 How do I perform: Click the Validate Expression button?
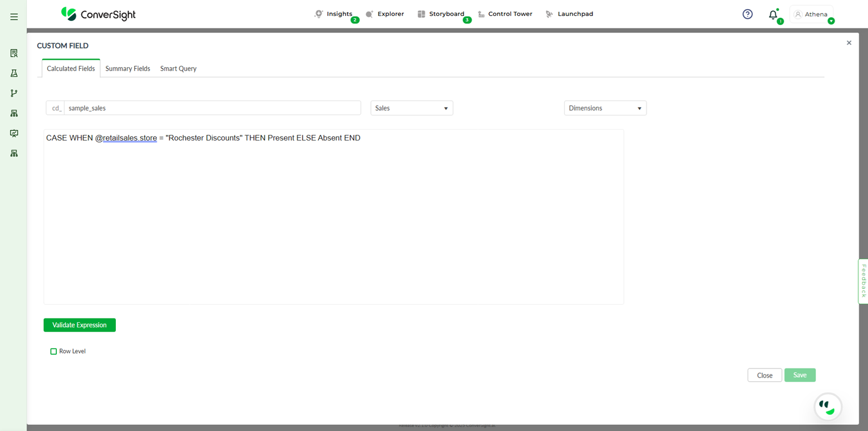coord(80,325)
